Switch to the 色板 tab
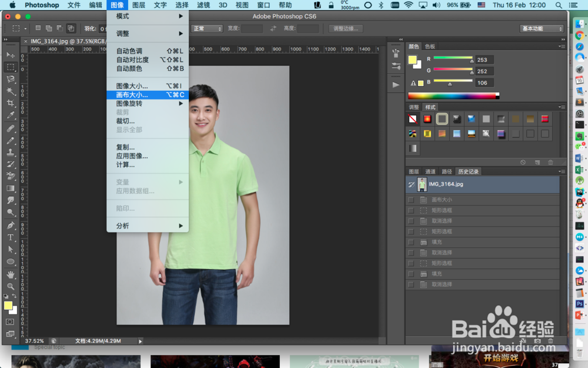Image resolution: width=588 pixels, height=368 pixels. click(430, 47)
